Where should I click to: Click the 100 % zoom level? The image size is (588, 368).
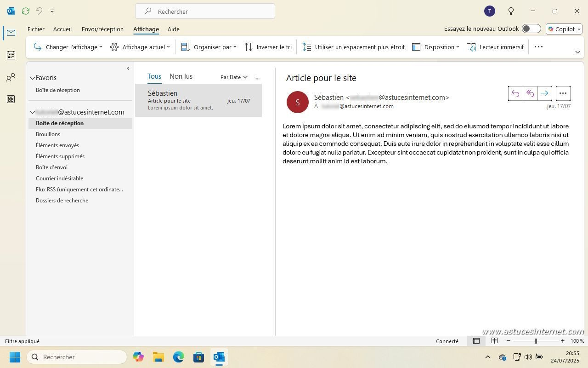(x=577, y=341)
